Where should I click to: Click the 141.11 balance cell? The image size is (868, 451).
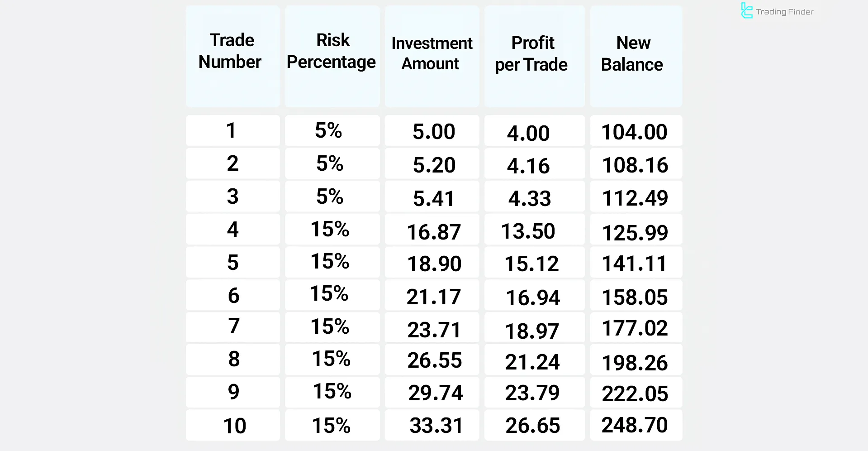click(x=635, y=263)
